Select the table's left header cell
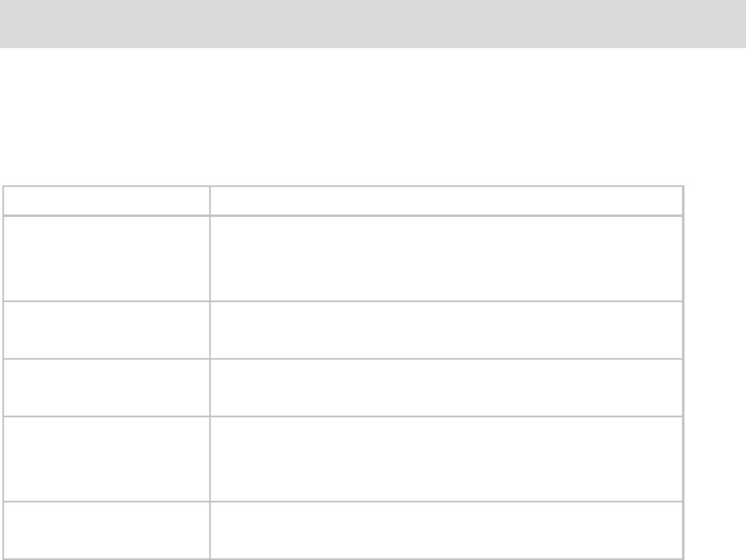Viewport: 746px width, 560px height. coord(107,200)
